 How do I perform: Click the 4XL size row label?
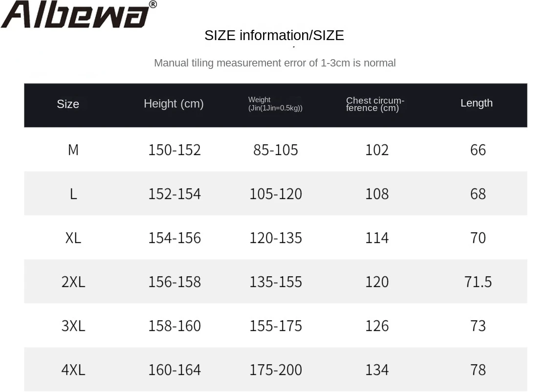click(73, 370)
